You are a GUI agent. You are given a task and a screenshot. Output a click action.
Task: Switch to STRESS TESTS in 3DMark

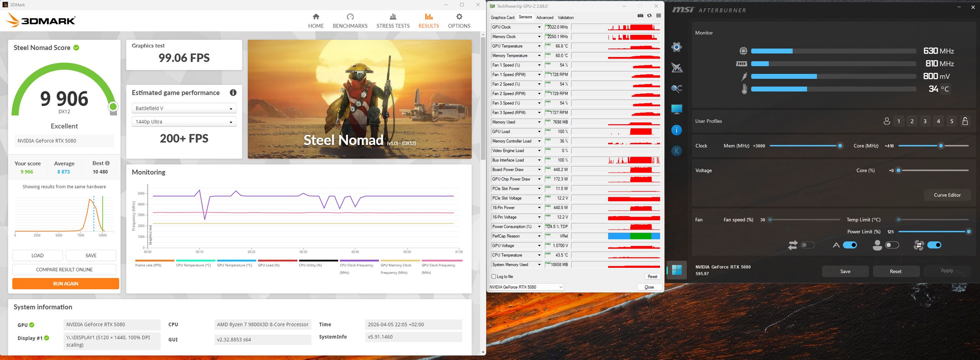pos(393,21)
